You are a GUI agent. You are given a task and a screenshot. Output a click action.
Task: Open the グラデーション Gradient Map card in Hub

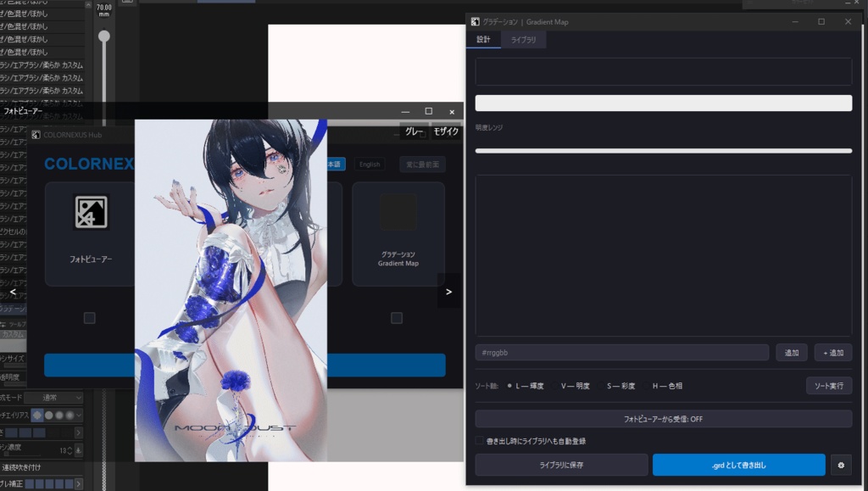(398, 233)
